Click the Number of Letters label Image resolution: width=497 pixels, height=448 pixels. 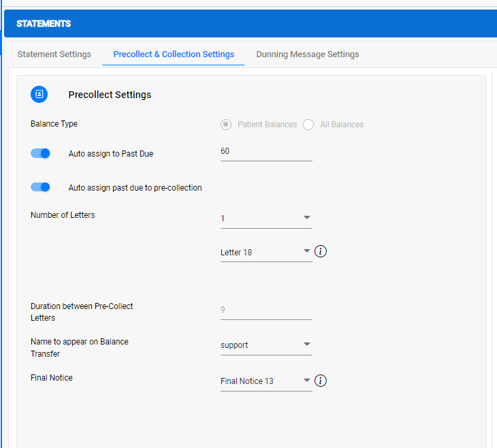tap(63, 215)
